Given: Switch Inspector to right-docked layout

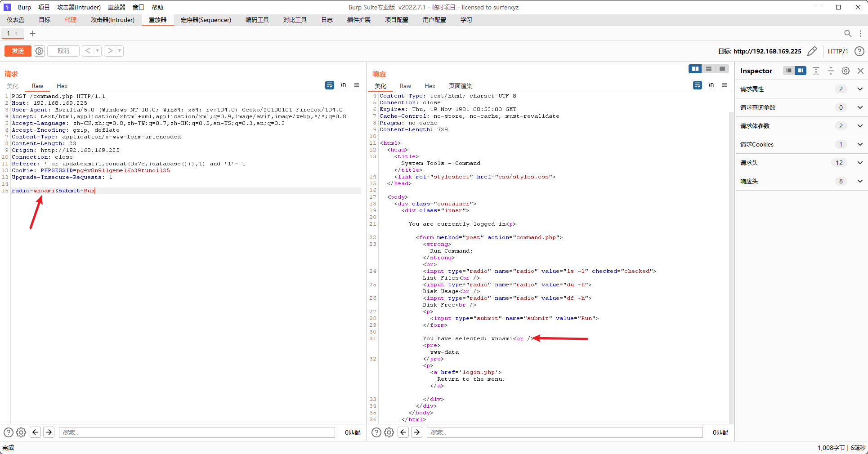Looking at the screenshot, I should click(x=801, y=71).
